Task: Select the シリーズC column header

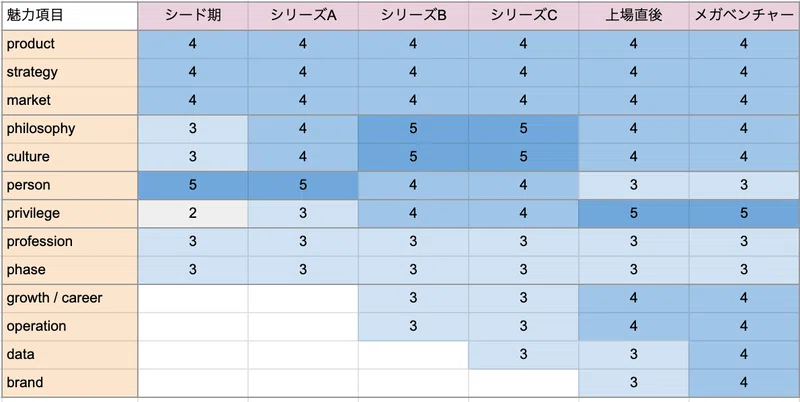Action: (x=523, y=15)
